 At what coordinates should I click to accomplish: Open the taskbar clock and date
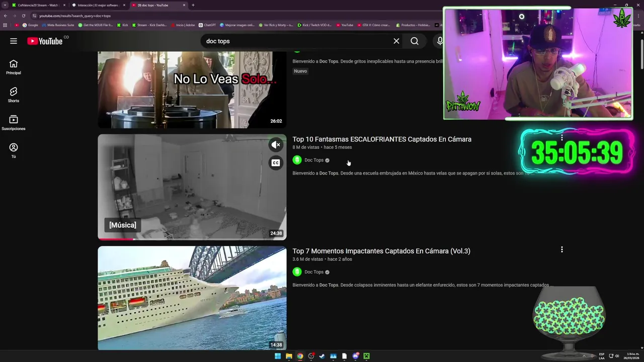coord(631,356)
